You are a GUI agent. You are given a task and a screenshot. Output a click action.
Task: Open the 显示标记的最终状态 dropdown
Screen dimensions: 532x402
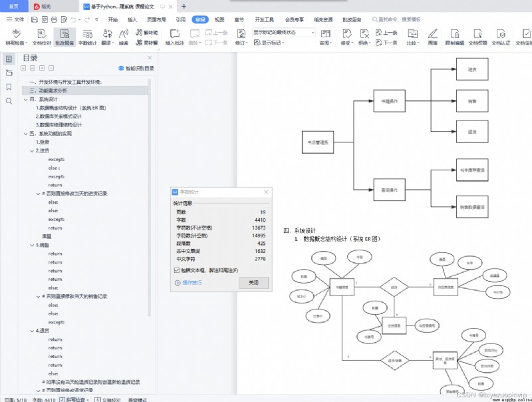click(284, 32)
